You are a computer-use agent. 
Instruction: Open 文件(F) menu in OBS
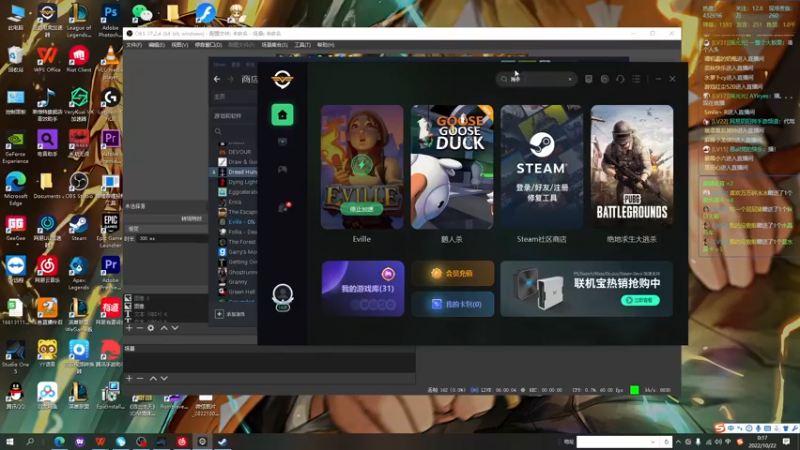(x=134, y=45)
